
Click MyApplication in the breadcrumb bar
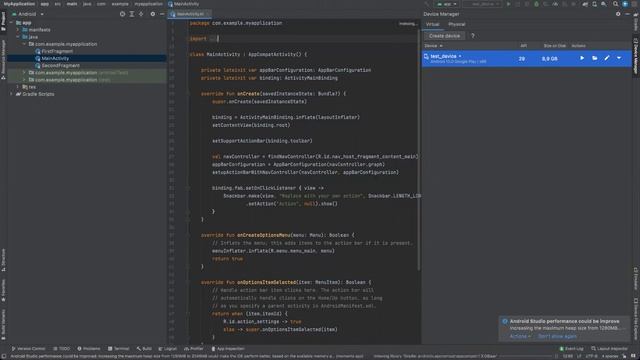pyautogui.click(x=19, y=4)
